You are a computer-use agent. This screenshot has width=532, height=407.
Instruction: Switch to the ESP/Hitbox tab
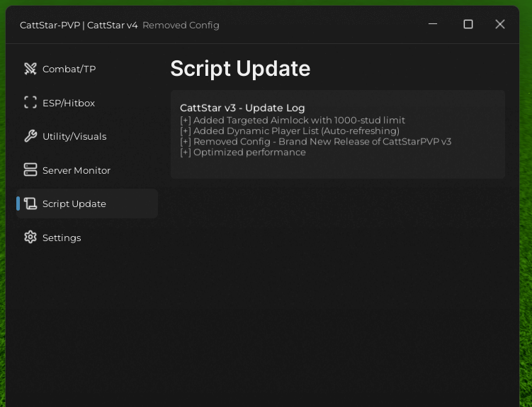point(87,103)
